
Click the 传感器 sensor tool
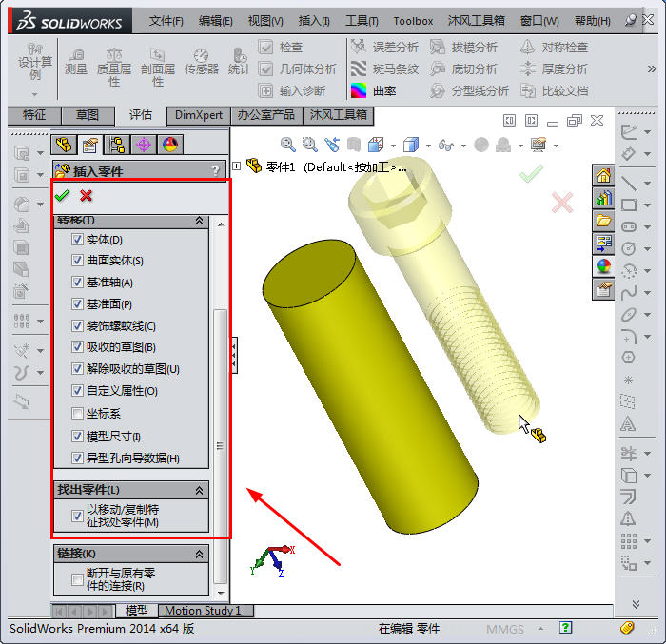(201, 60)
